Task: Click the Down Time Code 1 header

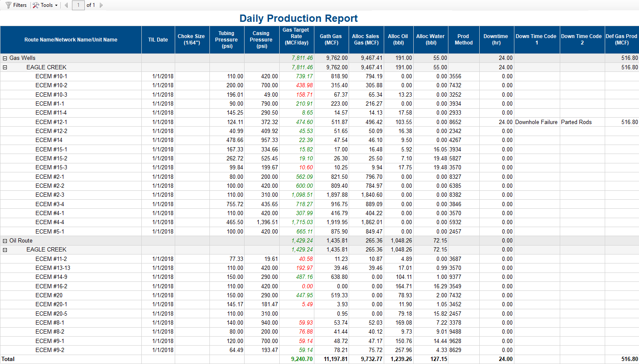Action: coord(536,40)
